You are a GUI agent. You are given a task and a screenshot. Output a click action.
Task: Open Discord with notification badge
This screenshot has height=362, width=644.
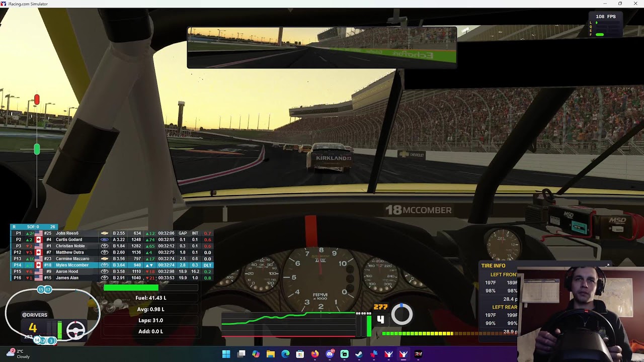[330, 354]
